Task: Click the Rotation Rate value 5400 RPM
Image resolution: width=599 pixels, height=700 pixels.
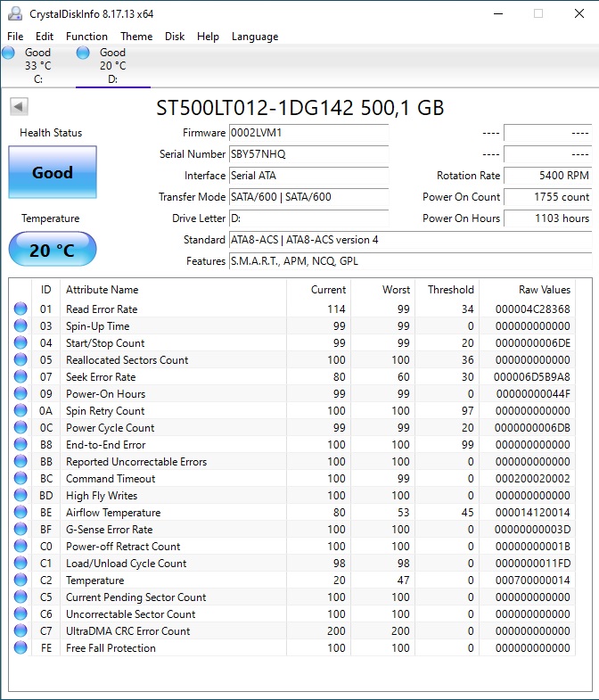Action: coord(548,176)
